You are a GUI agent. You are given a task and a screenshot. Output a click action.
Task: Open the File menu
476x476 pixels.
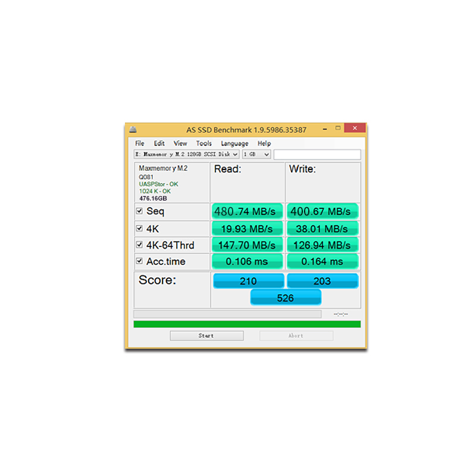(x=139, y=143)
